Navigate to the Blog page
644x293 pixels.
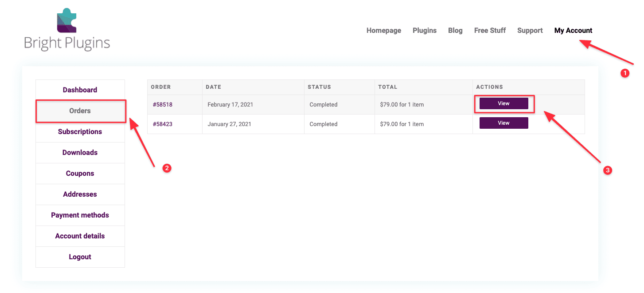(455, 30)
